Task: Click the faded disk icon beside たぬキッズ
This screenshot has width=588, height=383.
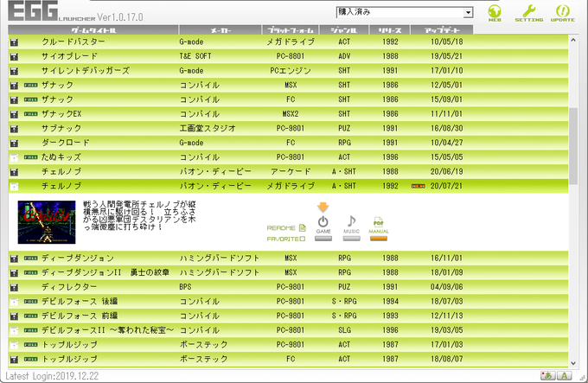Action: (x=14, y=157)
